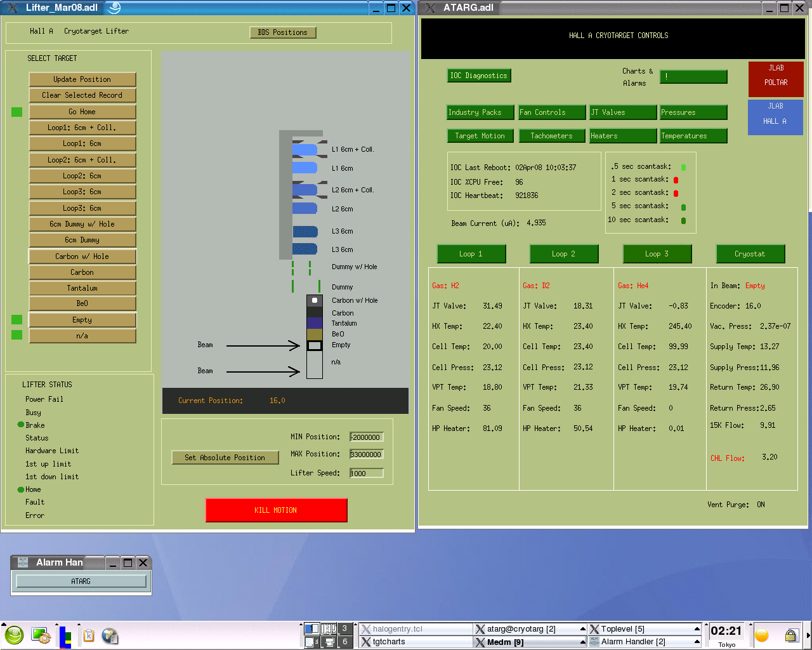Viewport: 812px width, 650px height.
Task: Click Update Position in Select Target
Action: tap(82, 79)
